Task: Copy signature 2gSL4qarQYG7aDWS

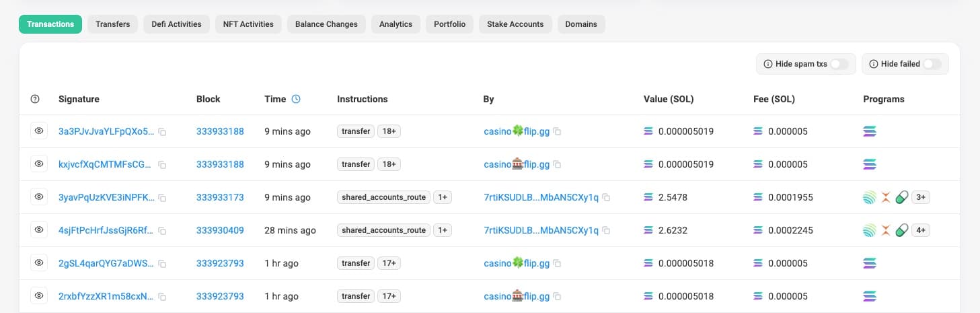Action: (x=162, y=264)
